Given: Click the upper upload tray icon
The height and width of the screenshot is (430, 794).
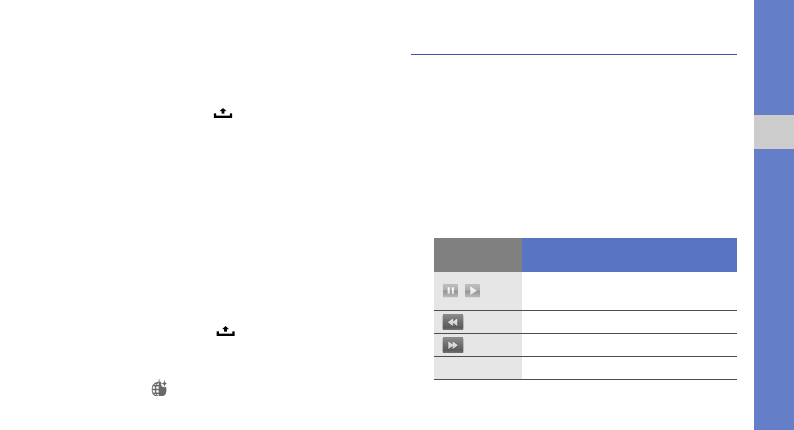Looking at the screenshot, I should pyautogui.click(x=223, y=113).
